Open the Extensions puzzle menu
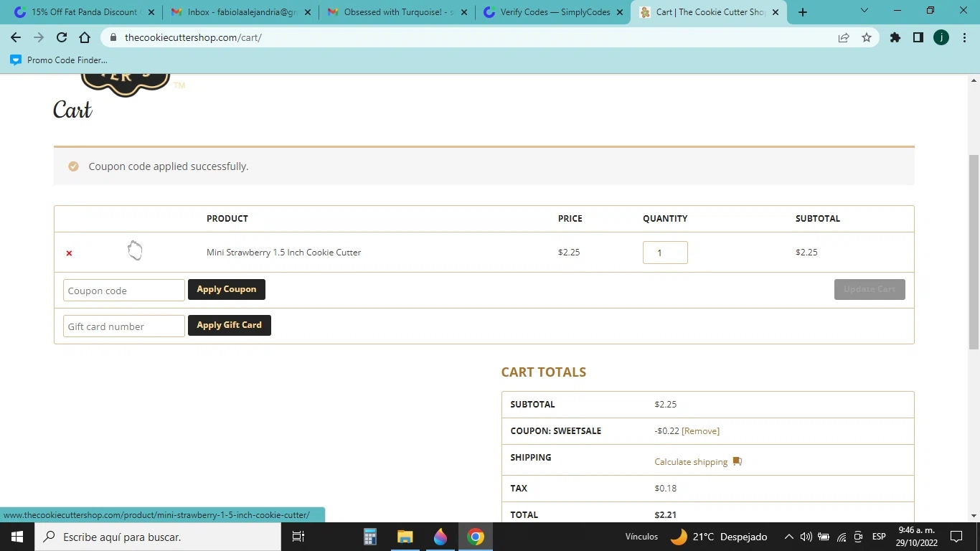980x551 pixels. point(895,37)
